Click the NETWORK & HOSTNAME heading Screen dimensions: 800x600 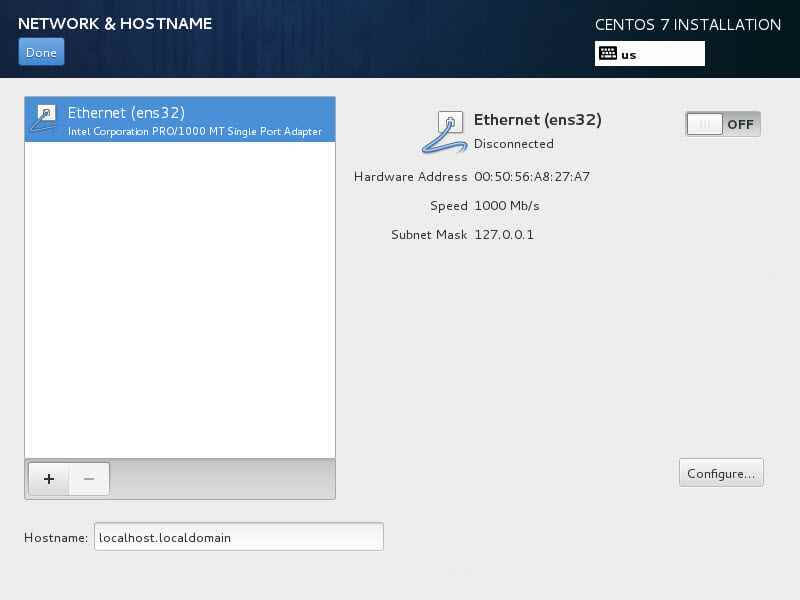tap(115, 23)
